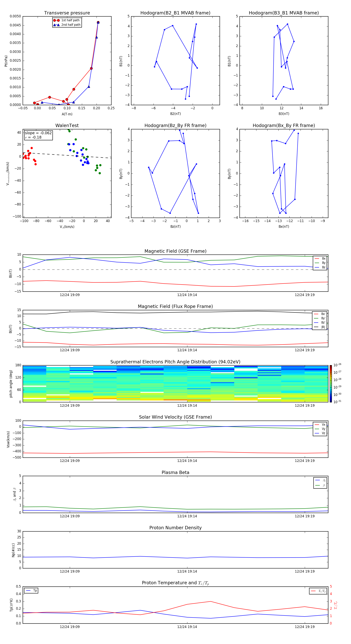
Task: Click 'Vx' in solar wind legend
Action: click(324, 424)
